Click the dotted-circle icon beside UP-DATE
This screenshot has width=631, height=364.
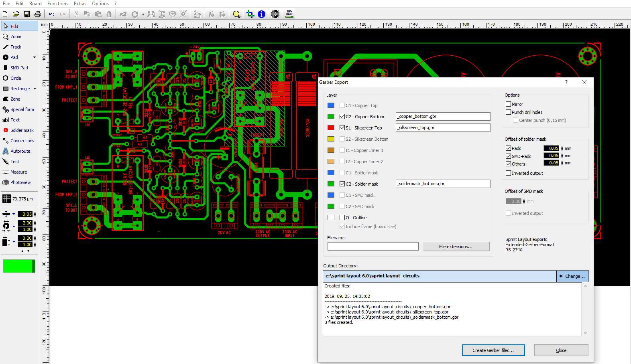pos(275,14)
